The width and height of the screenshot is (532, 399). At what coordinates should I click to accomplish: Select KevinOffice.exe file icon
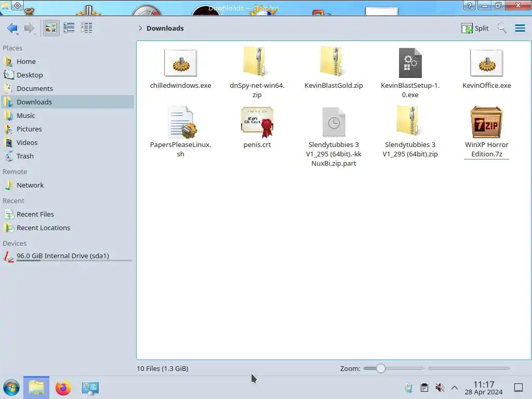pyautogui.click(x=486, y=63)
